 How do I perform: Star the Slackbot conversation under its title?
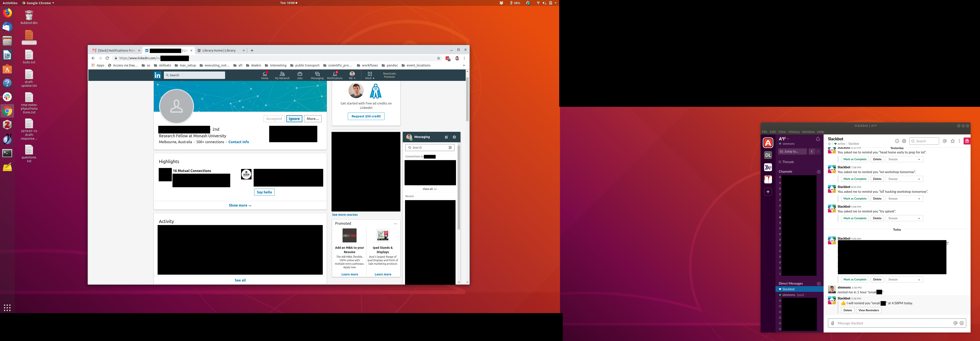(x=829, y=144)
